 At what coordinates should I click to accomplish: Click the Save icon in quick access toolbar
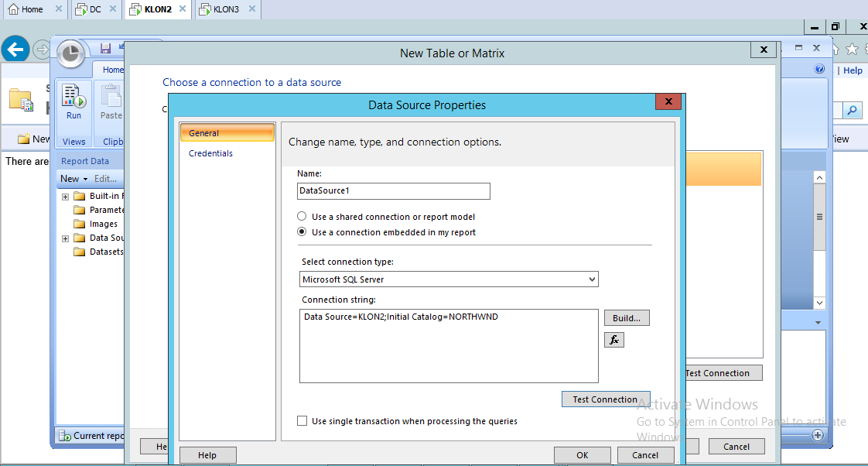tap(106, 49)
